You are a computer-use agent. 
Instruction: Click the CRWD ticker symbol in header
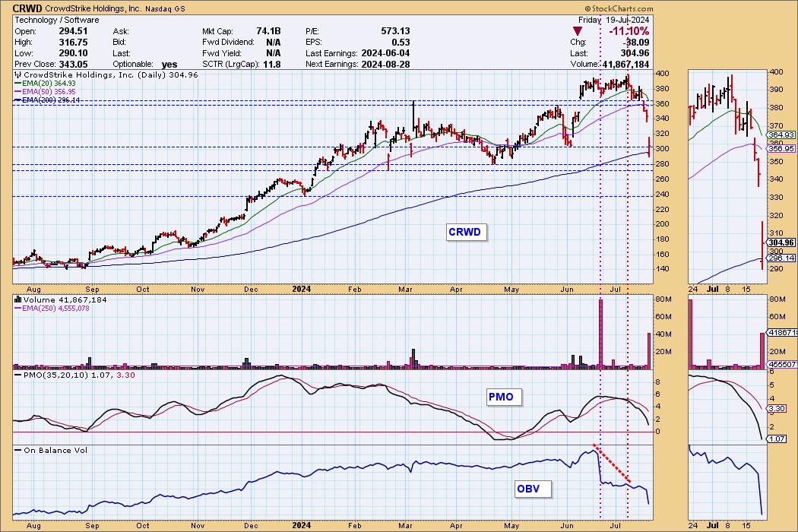click(25, 7)
